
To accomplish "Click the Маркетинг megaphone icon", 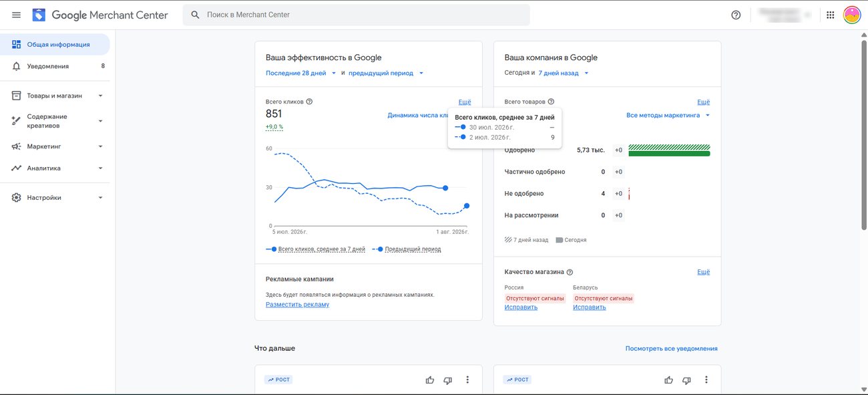I will coord(17,146).
